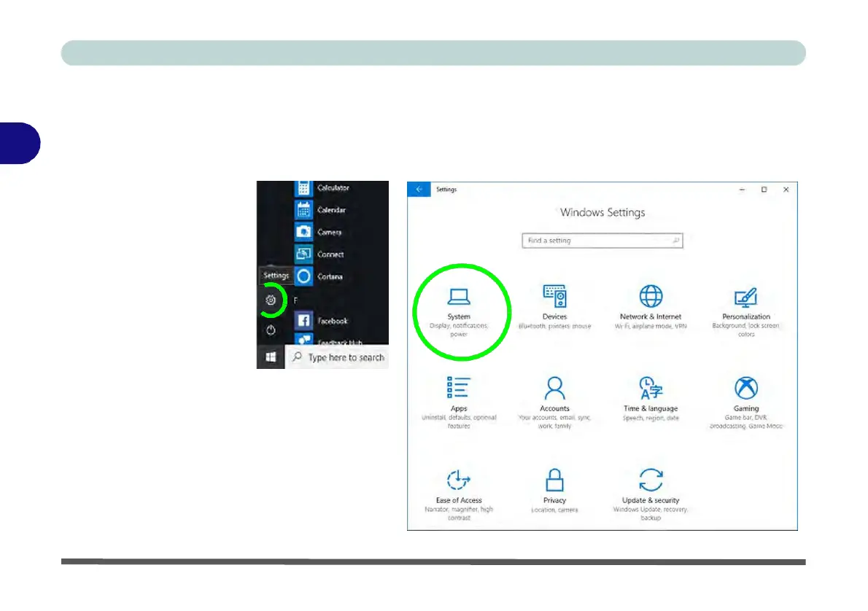The width and height of the screenshot is (868, 611).
Task: Click the search magnifier in Find a setting
Action: point(675,240)
